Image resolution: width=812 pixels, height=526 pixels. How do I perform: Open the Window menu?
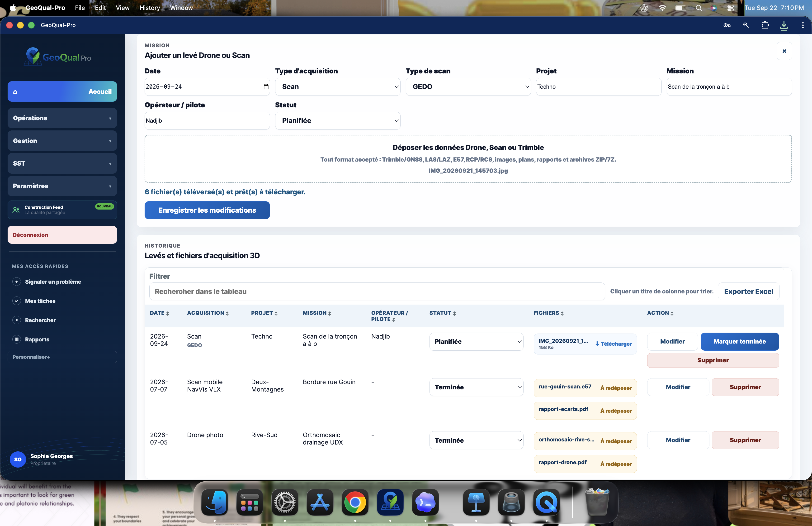pos(181,8)
